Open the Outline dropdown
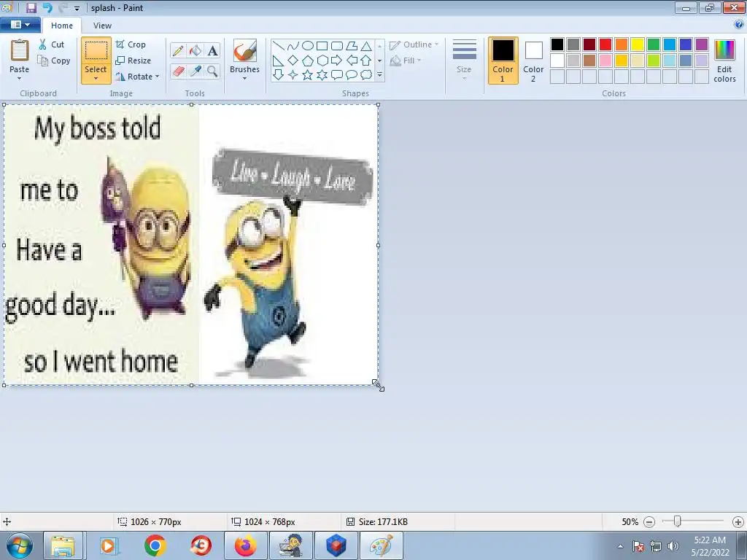Viewport: 747px width, 560px height. click(414, 44)
